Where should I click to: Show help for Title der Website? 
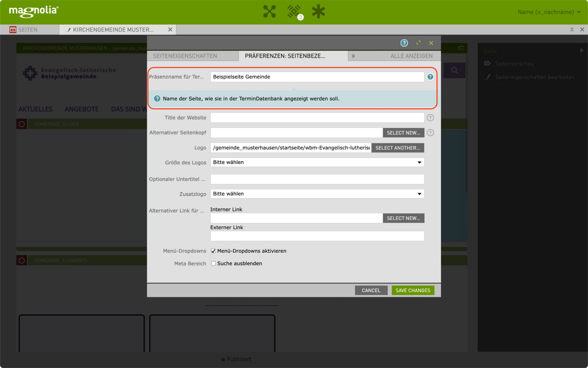click(x=430, y=118)
